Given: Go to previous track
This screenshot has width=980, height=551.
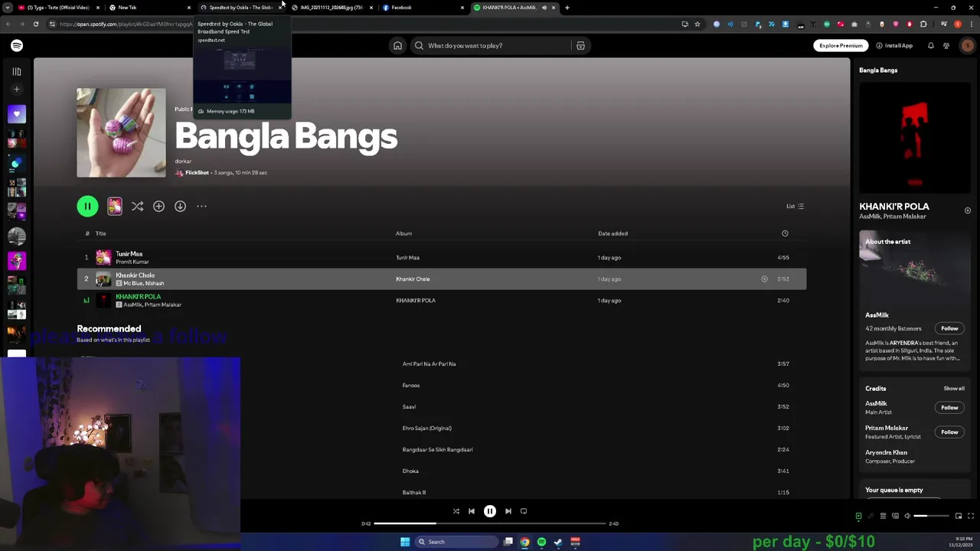Looking at the screenshot, I should pos(472,511).
